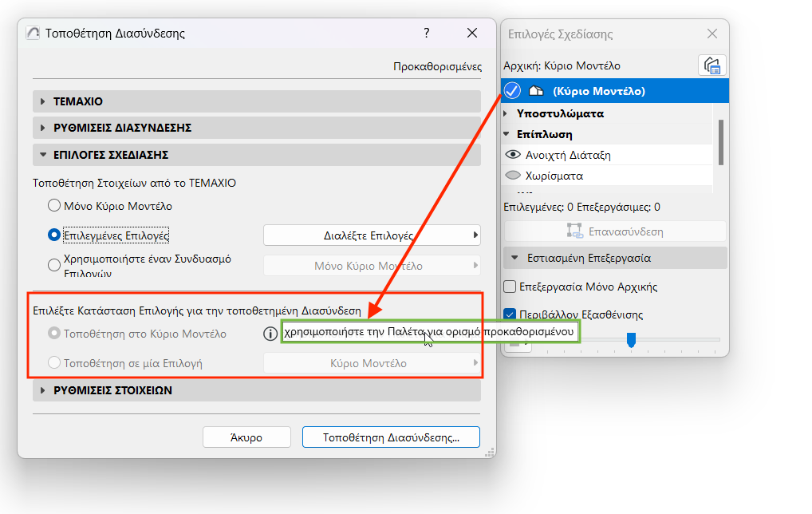Click the house icon in Κύριο Μοντέλο row
The width and height of the screenshot is (812, 514).
coord(536,91)
